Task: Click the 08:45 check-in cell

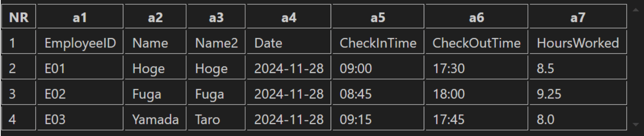Action: pyautogui.click(x=378, y=93)
